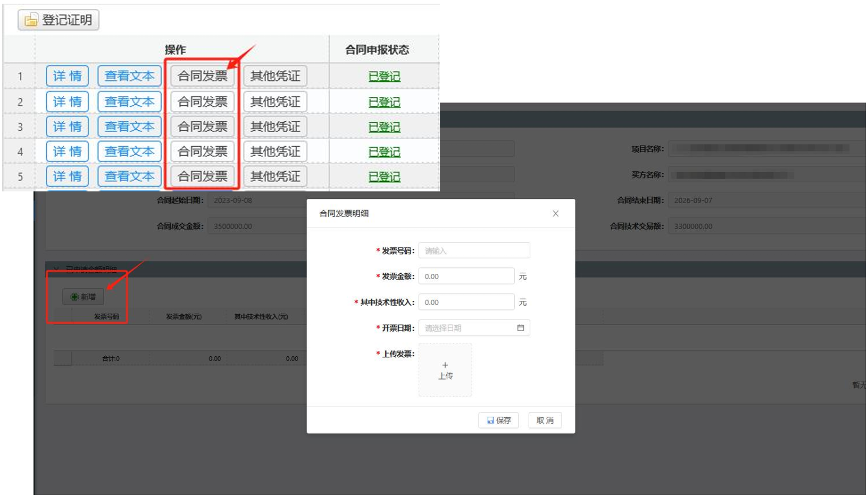
Task: Click 查看文本 button in row 3
Action: 129,127
